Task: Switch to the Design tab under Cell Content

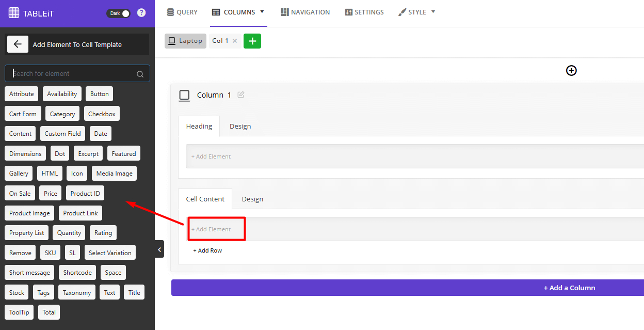Action: tap(252, 199)
